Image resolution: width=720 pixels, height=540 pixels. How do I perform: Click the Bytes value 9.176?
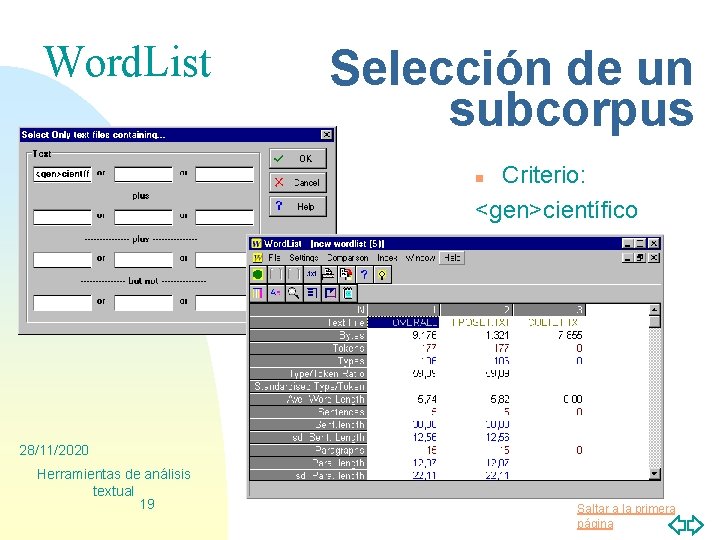[424, 335]
